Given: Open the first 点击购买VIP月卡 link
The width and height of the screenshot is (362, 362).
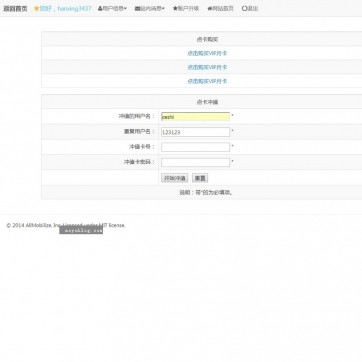Looking at the screenshot, I should (x=207, y=53).
